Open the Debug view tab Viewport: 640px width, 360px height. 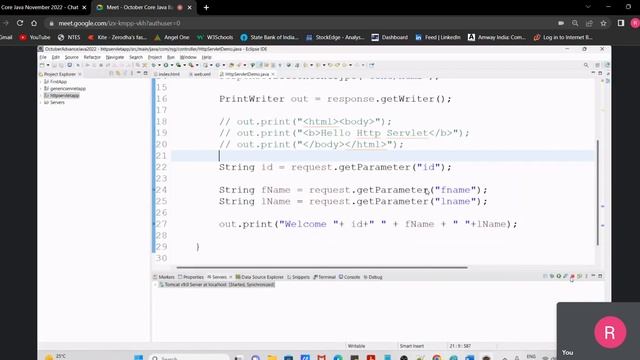373,277
